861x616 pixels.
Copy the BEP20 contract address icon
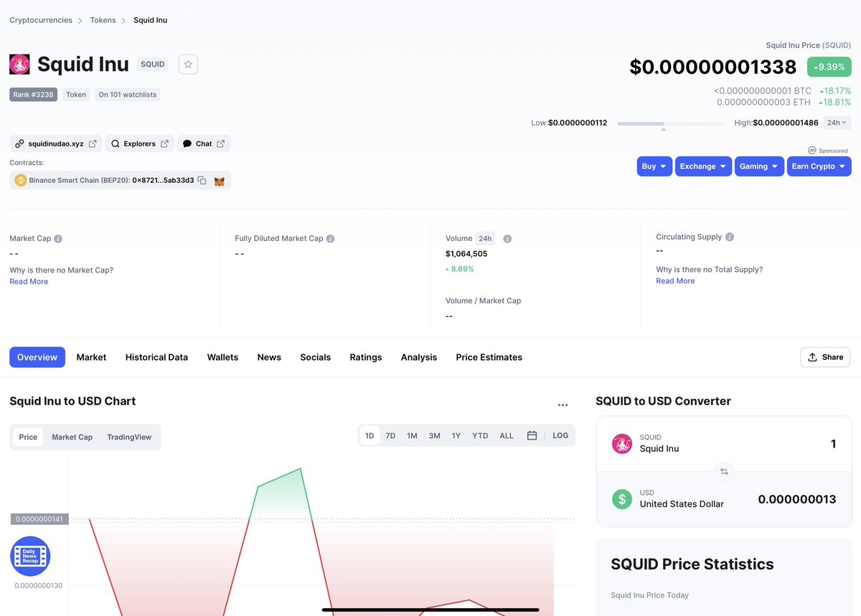click(x=202, y=181)
